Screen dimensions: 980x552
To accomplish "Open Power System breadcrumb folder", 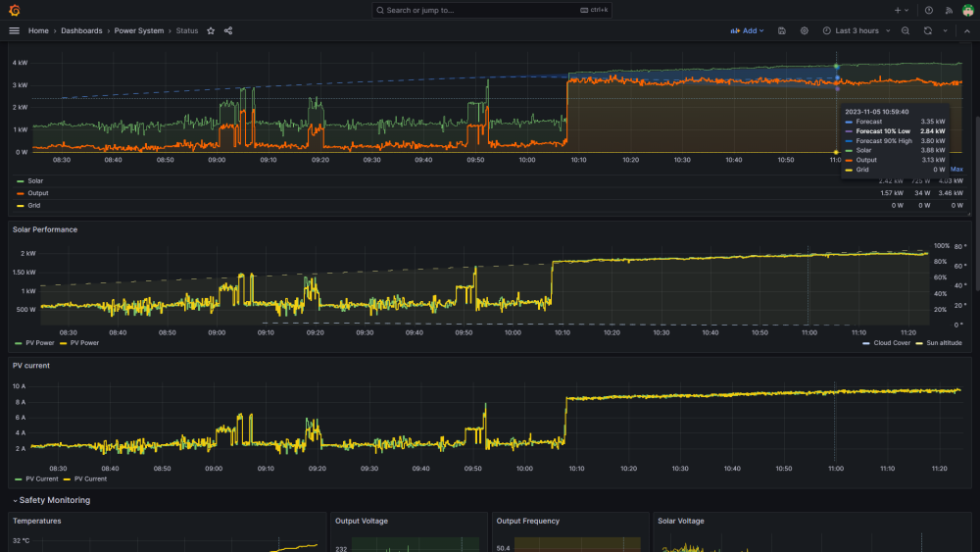I will coord(139,30).
